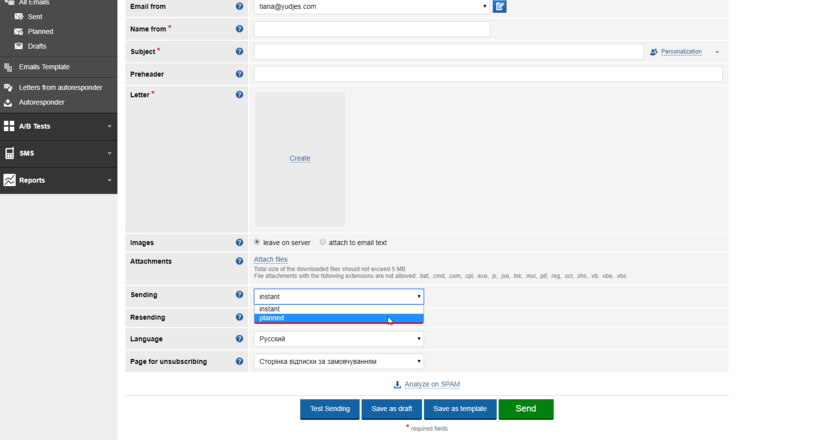Click the Analyze on SPAM download icon
The image size is (819, 440).
tap(397, 385)
